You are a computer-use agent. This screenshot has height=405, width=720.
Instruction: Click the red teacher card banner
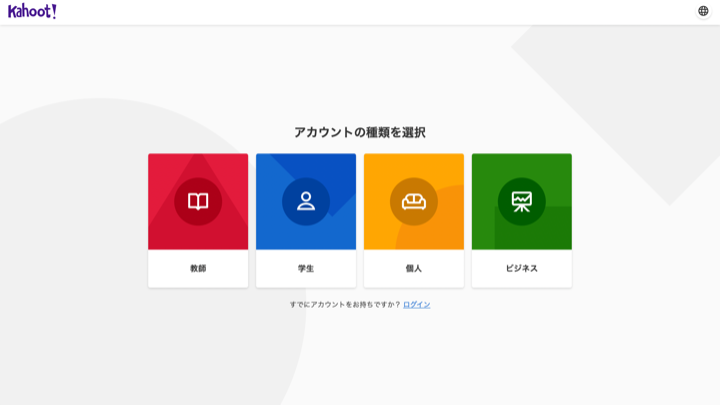(164, 168)
